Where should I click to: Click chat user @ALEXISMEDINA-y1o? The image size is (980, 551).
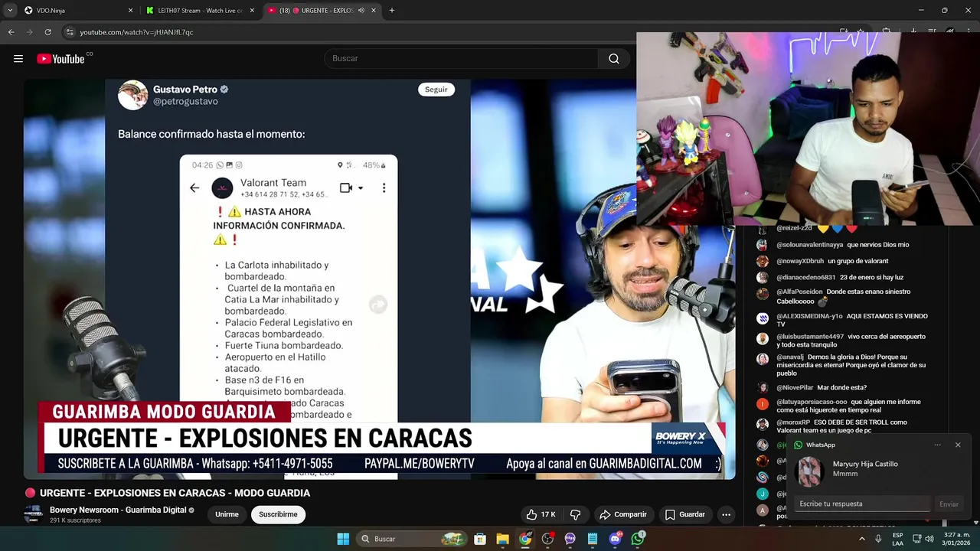[809, 316]
